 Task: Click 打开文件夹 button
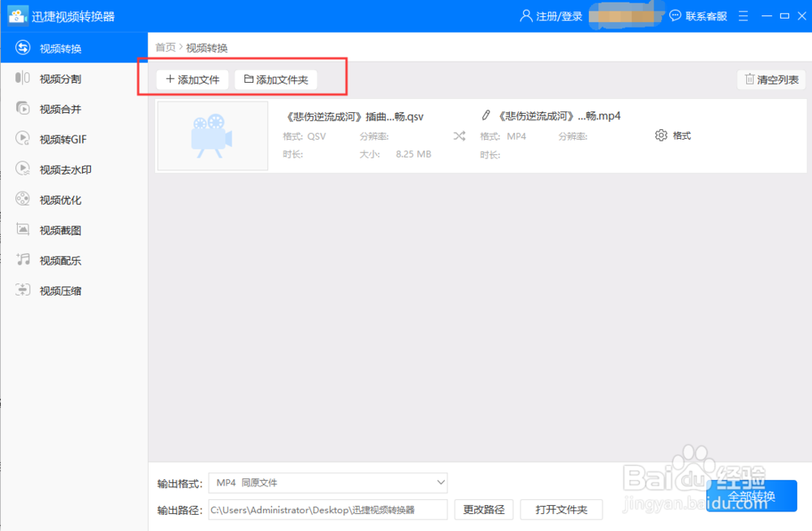(561, 510)
